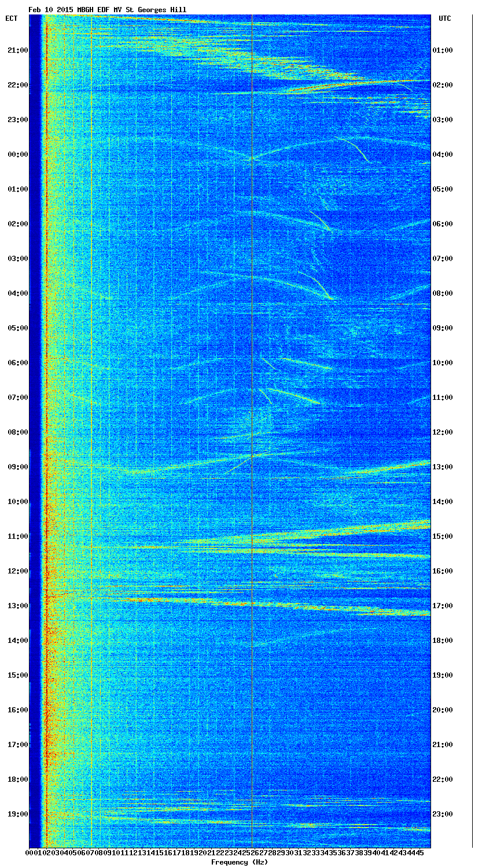
Task: Pick the 10:00 label on the UTC axis
Action: pyautogui.click(x=443, y=363)
